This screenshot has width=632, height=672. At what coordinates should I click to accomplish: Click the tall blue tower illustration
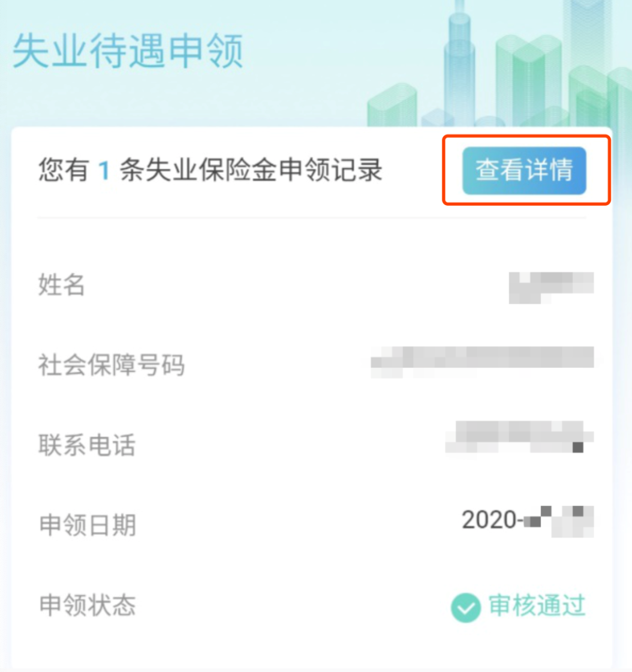point(459,64)
